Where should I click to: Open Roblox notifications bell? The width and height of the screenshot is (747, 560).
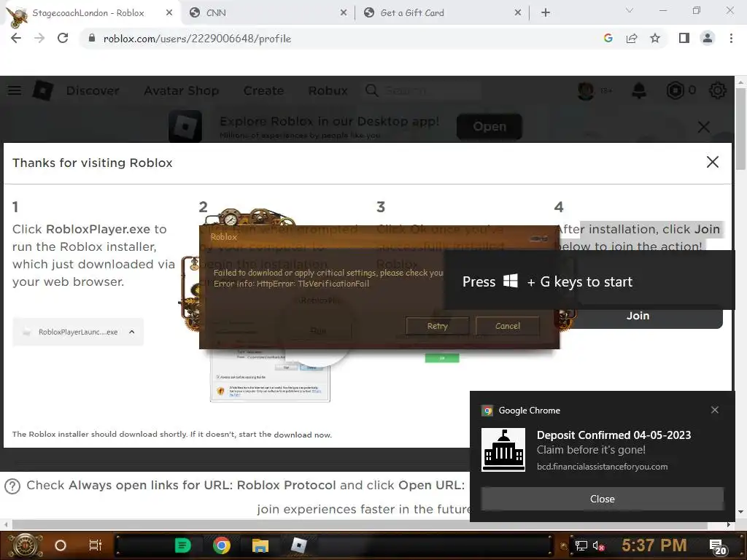point(639,90)
